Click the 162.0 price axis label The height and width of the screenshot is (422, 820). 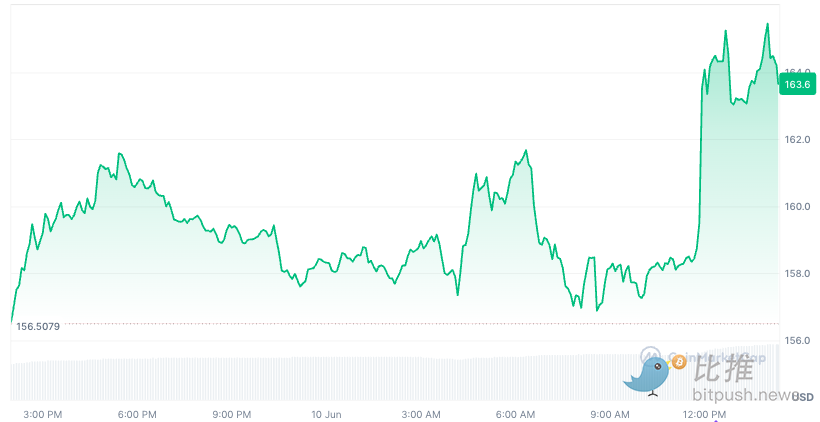(x=796, y=139)
